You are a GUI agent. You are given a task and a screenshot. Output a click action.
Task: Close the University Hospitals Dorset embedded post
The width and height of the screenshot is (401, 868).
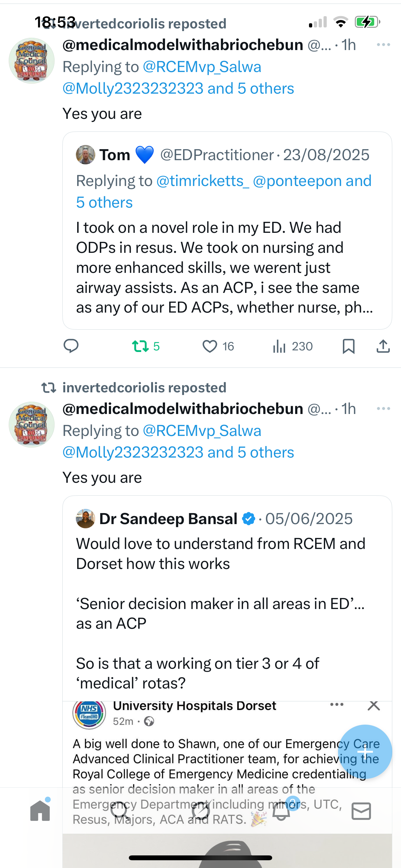374,705
